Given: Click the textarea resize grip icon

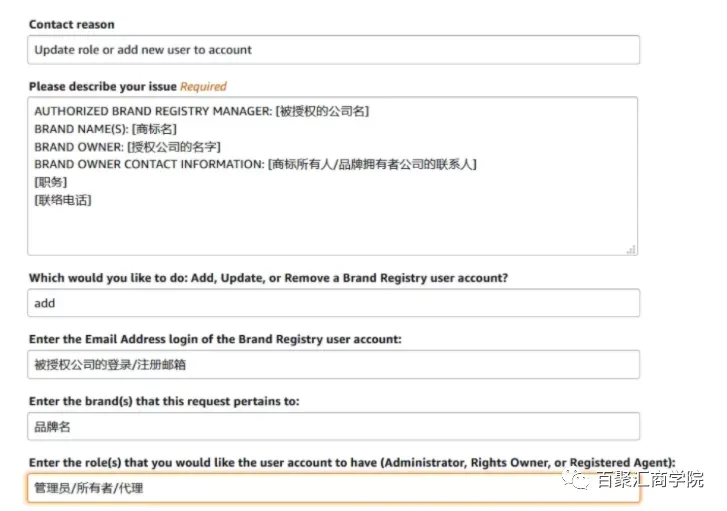Looking at the screenshot, I should (631, 250).
